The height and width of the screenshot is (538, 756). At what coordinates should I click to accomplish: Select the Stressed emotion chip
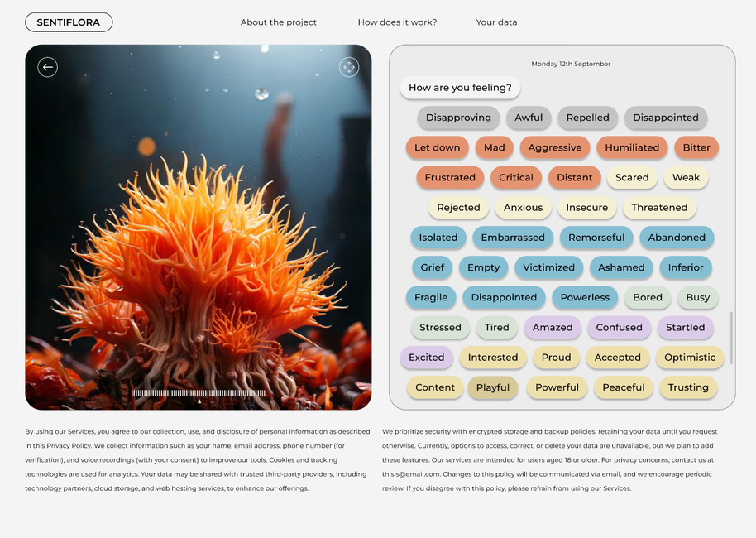(x=440, y=327)
